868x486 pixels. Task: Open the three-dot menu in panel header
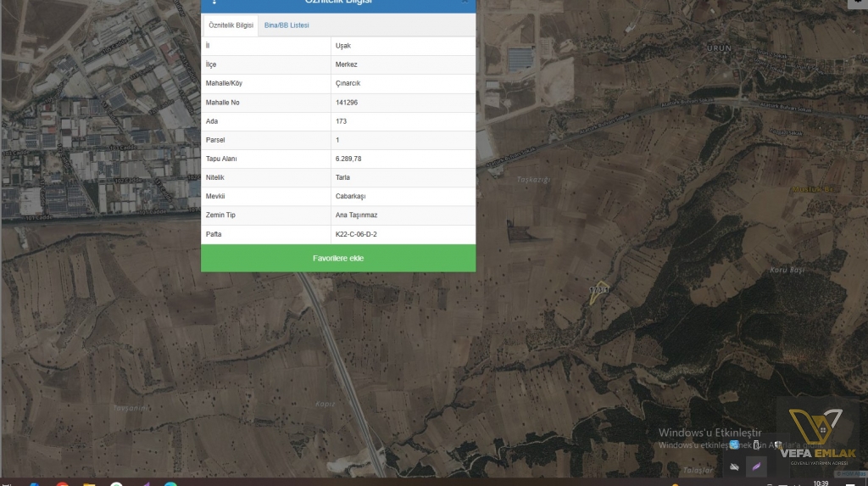214,3
